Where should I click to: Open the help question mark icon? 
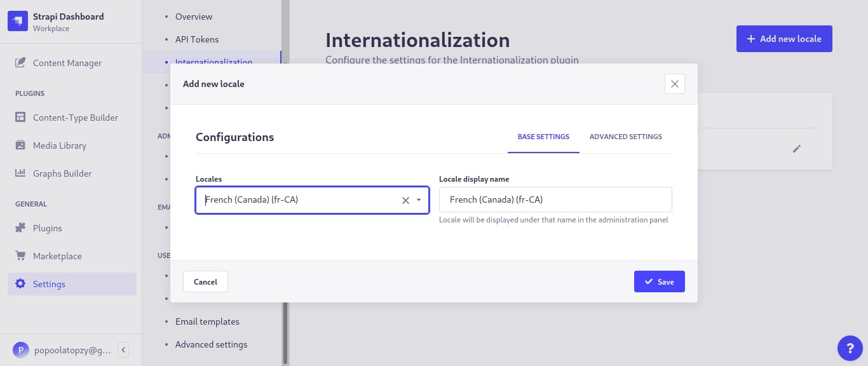(850, 348)
